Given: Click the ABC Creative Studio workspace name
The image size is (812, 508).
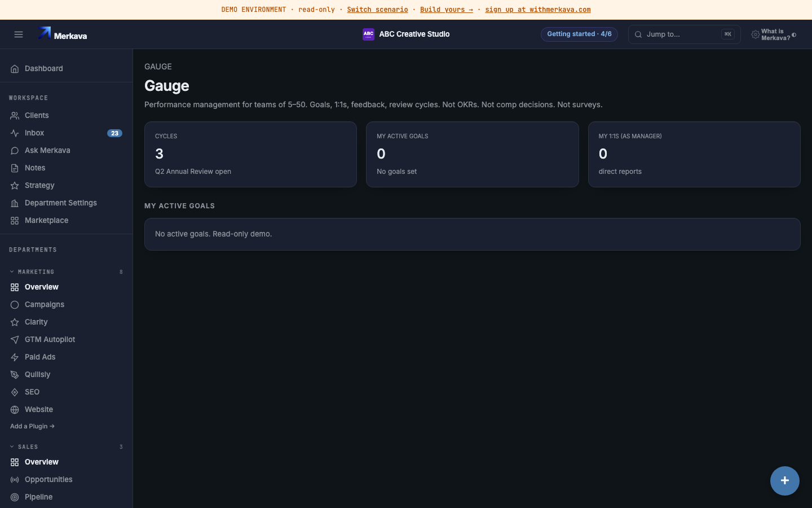Looking at the screenshot, I should pyautogui.click(x=414, y=34).
